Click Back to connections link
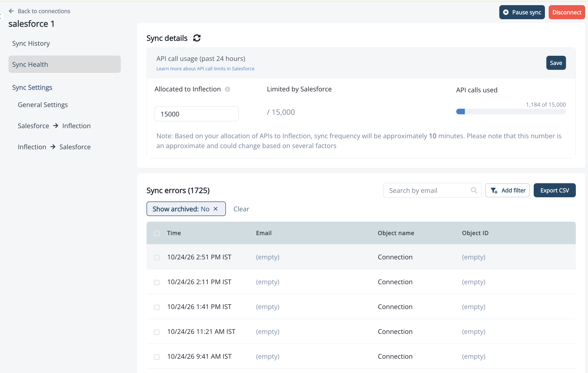 click(x=44, y=11)
